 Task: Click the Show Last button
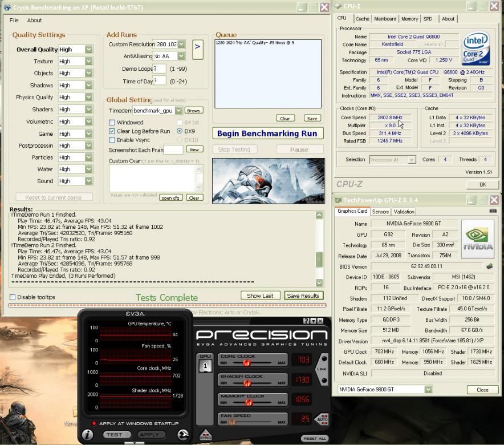tap(260, 296)
